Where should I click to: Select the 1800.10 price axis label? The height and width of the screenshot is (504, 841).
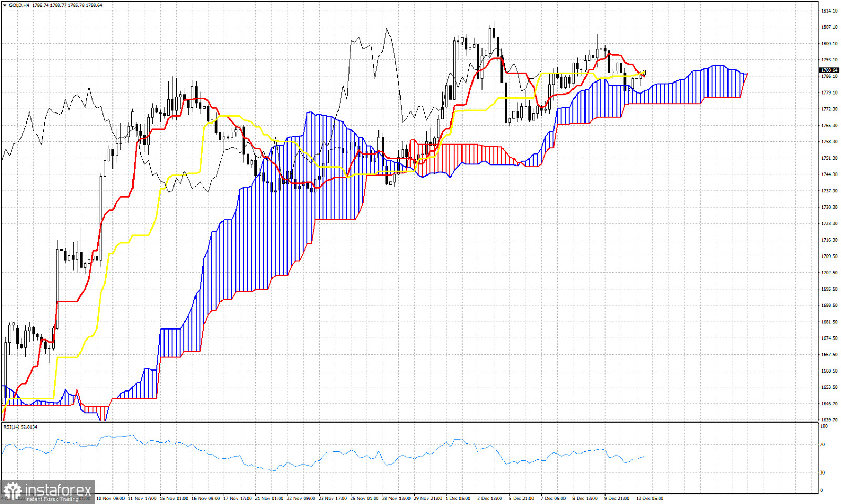point(829,44)
